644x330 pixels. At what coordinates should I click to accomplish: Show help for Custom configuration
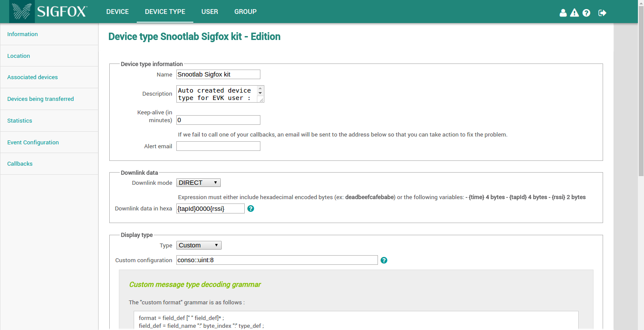click(384, 260)
